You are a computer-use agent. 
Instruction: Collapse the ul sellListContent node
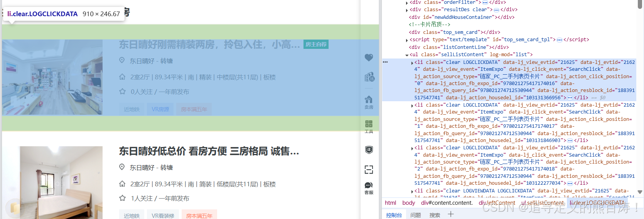click(x=407, y=55)
